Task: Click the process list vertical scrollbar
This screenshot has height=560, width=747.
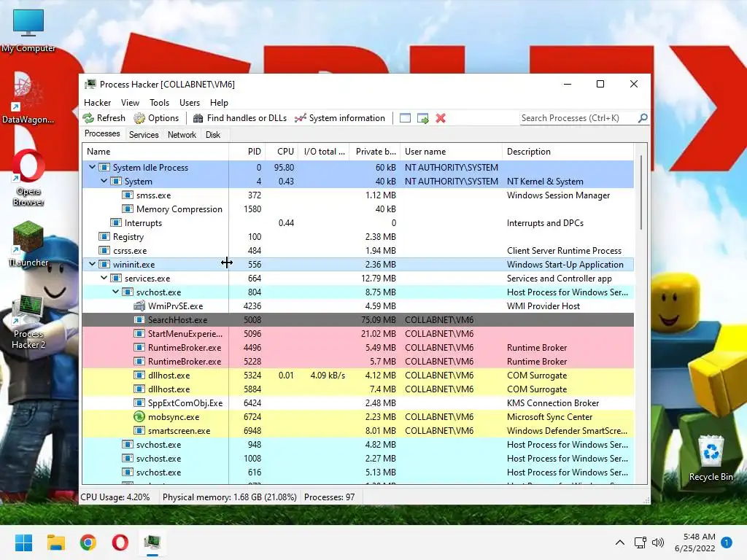Action: point(641,192)
